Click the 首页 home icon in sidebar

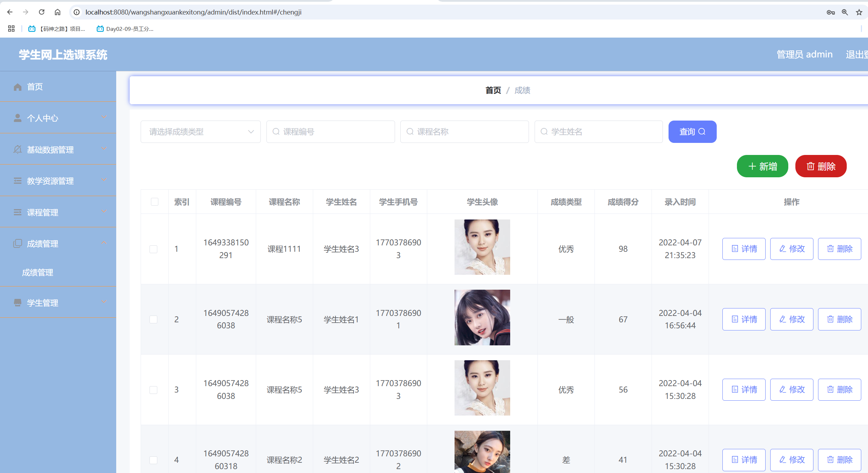coord(18,87)
